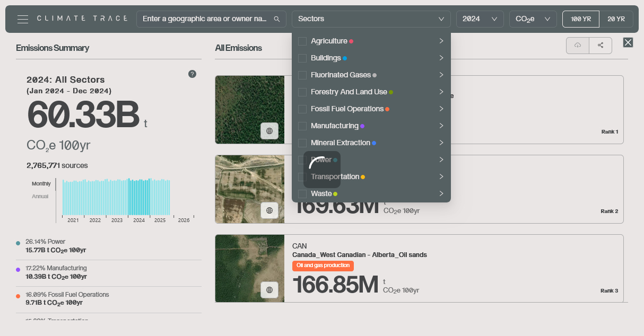Click the share icon
Image resolution: width=644 pixels, height=336 pixels.
point(601,46)
